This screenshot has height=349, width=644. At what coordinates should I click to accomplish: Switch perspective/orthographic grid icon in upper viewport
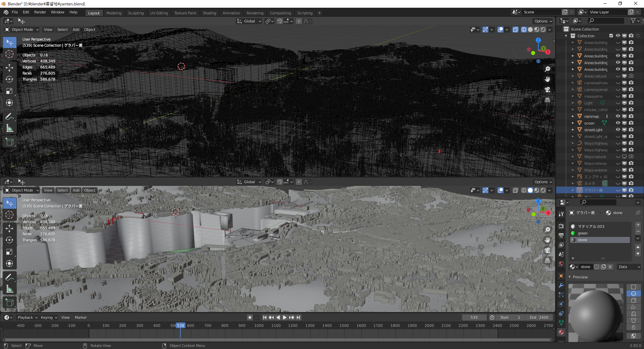547,100
